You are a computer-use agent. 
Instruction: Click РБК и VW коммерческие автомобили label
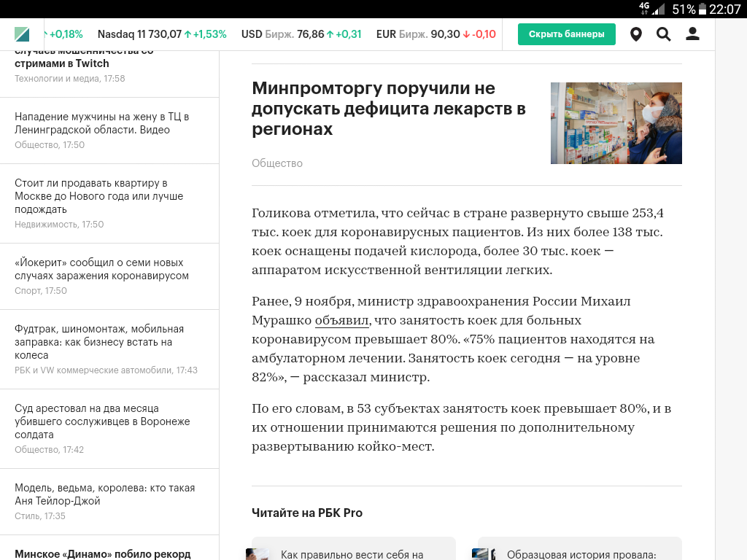[106, 370]
